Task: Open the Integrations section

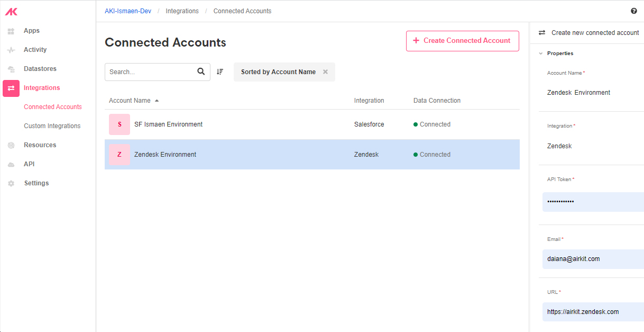Action: (42, 88)
